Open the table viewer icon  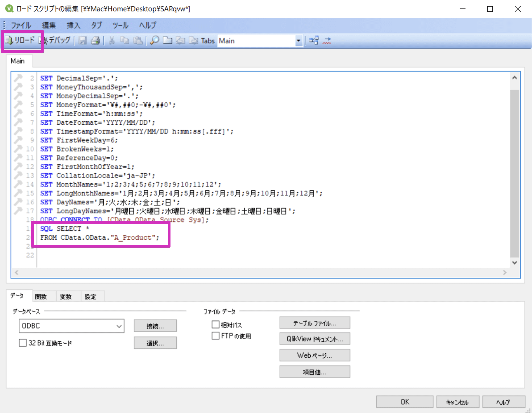[313, 40]
